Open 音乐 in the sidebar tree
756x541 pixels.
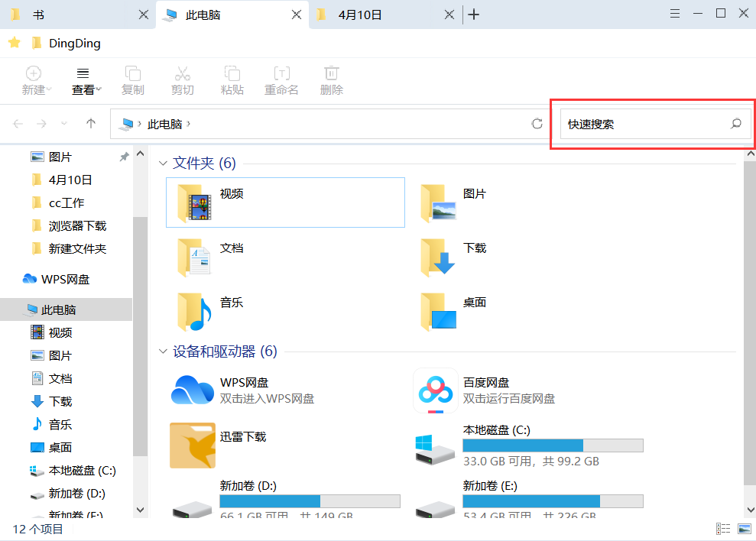coord(51,424)
